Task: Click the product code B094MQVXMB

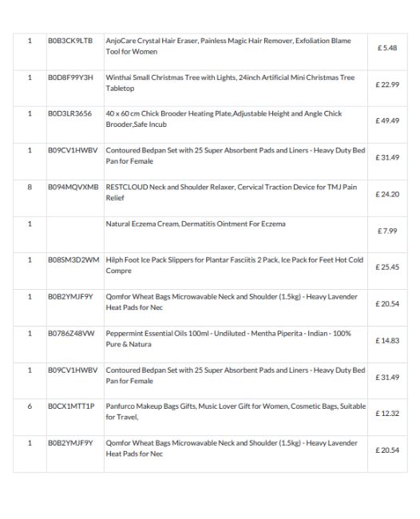Action: 73,187
